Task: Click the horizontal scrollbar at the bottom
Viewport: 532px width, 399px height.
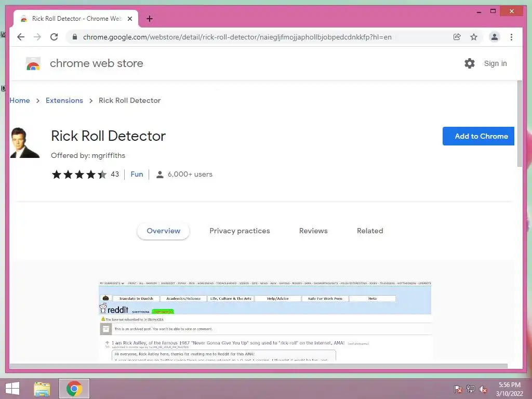Action: (x=259, y=366)
